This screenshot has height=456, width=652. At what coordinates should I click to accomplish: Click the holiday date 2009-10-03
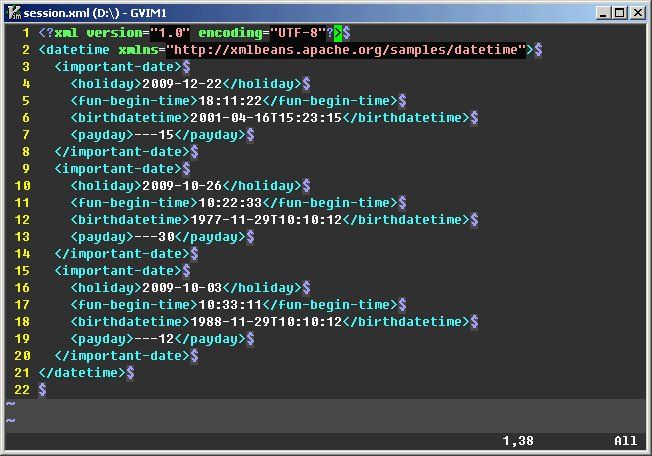pyautogui.click(x=182, y=288)
